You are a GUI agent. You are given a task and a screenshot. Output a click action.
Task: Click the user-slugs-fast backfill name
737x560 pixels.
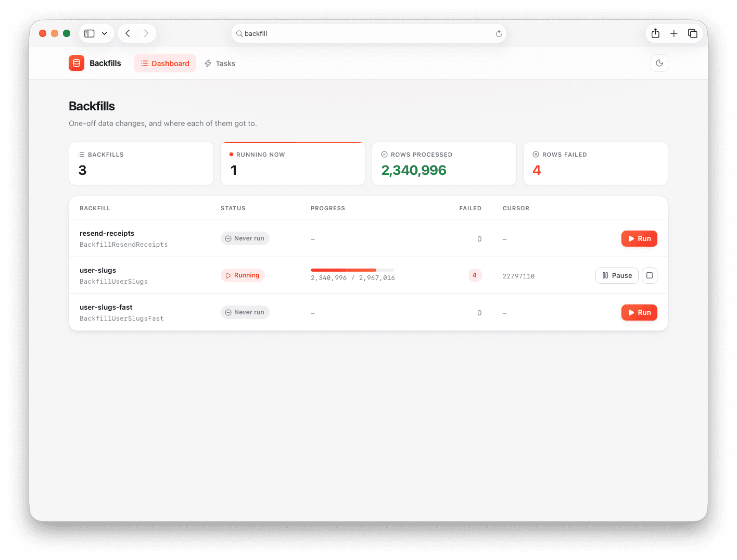pos(106,307)
